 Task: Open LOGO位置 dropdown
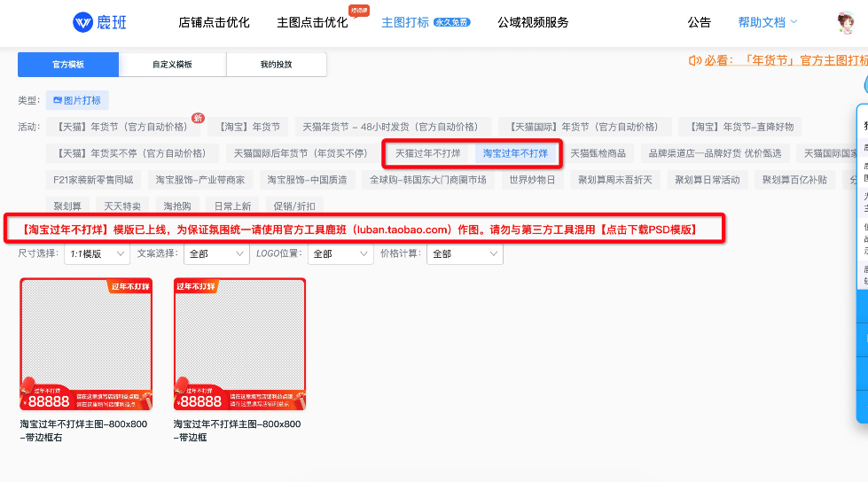point(340,254)
